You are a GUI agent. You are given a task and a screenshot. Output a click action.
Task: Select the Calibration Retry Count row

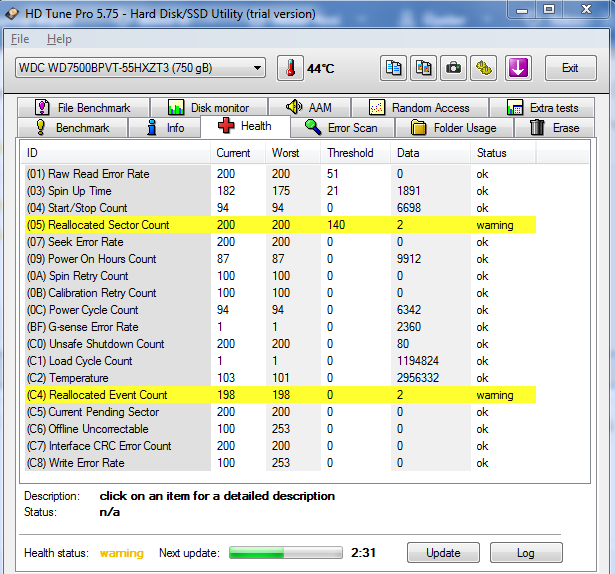[280, 293]
